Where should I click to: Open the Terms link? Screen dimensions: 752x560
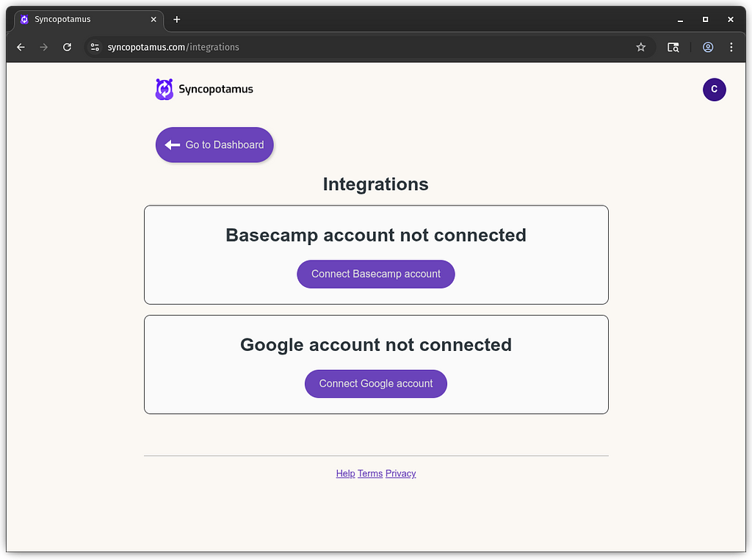(x=370, y=473)
